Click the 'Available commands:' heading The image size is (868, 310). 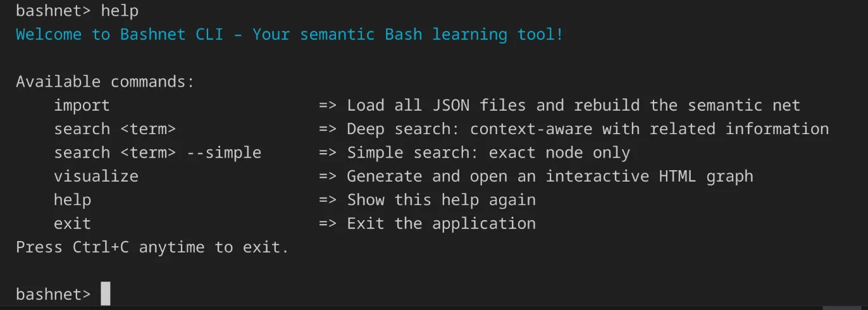pyautogui.click(x=105, y=82)
